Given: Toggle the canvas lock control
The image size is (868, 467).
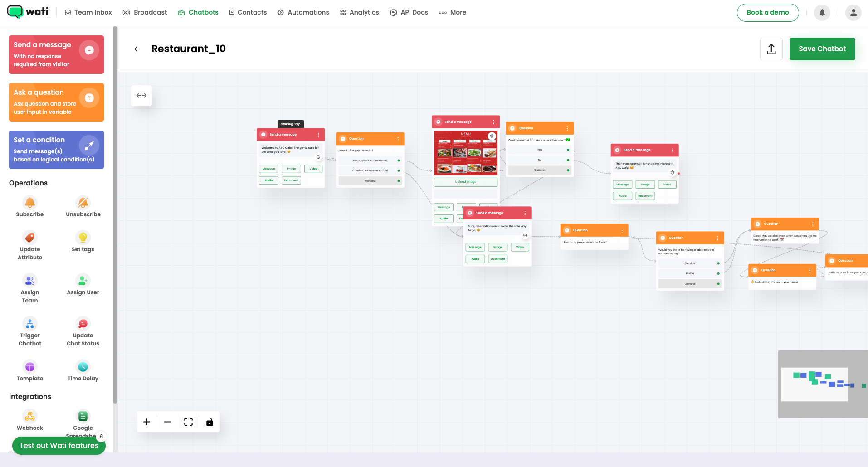Looking at the screenshot, I should [x=209, y=422].
